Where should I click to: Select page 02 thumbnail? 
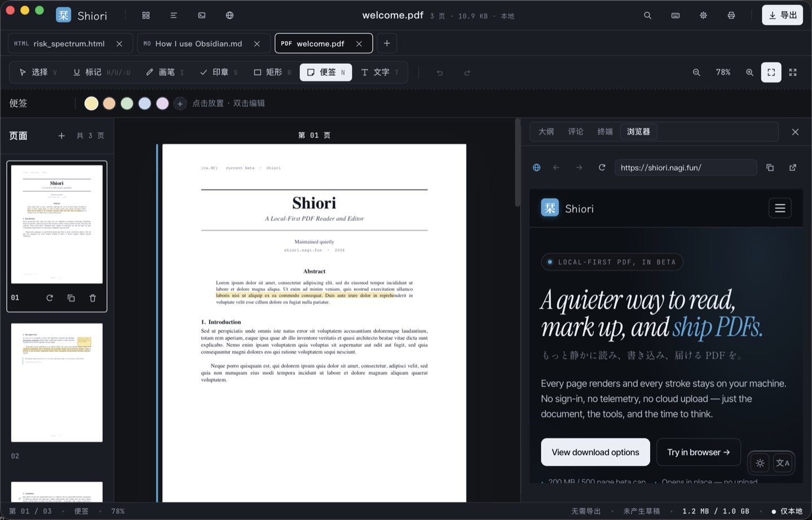coord(57,382)
